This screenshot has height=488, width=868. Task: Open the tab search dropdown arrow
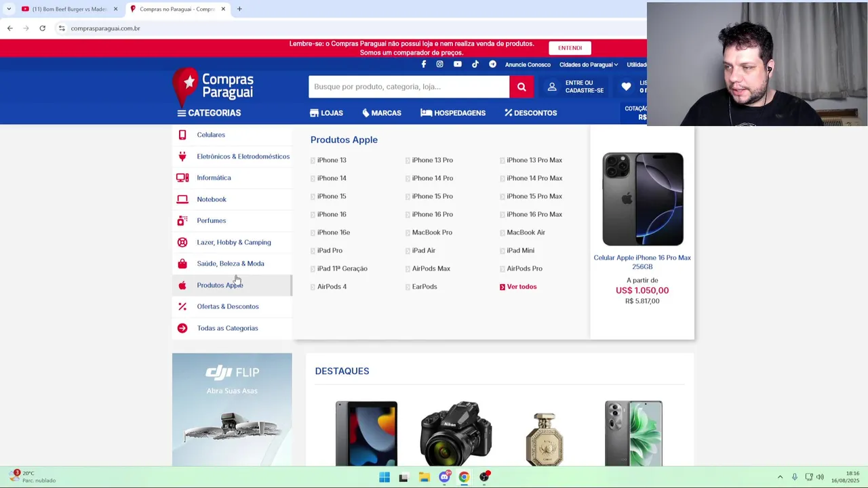pyautogui.click(x=9, y=9)
